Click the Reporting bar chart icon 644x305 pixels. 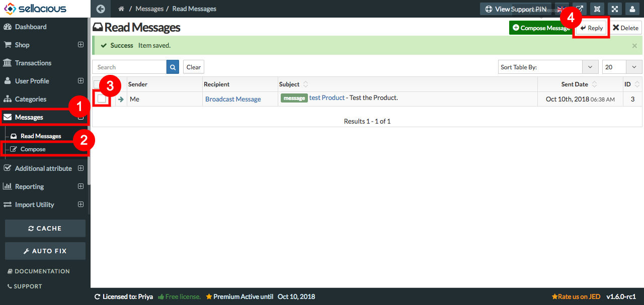[8, 186]
